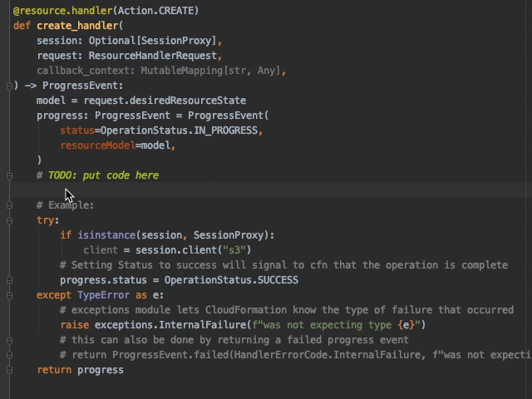Click 'progress: ProgressEvent' variable declaration
This screenshot has width=532, height=399.
(103, 116)
